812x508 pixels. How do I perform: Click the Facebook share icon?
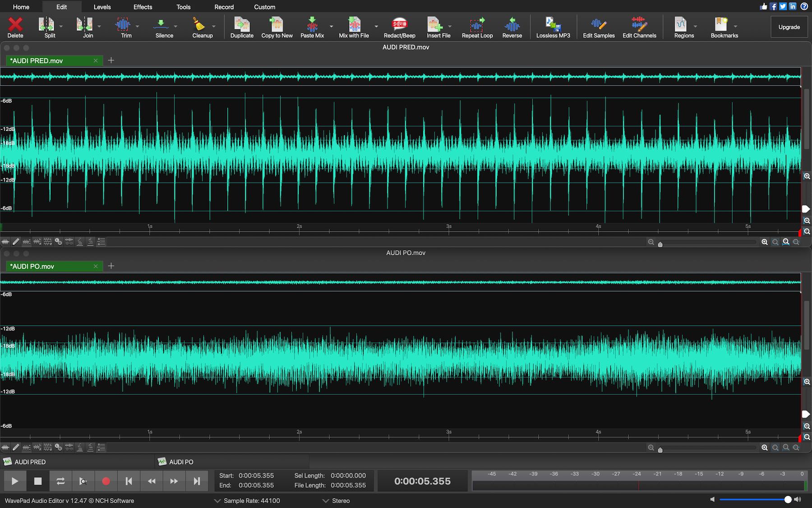[x=773, y=6]
